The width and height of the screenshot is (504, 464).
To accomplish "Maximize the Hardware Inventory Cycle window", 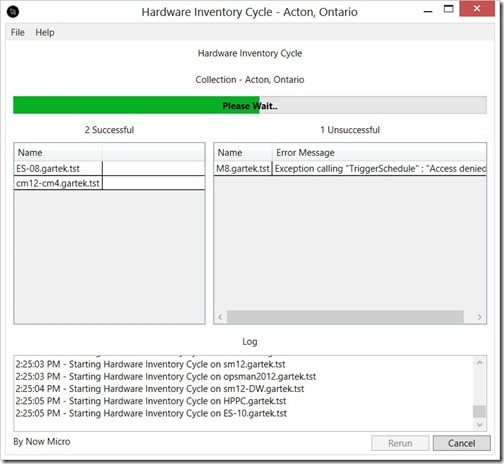I will 449,9.
